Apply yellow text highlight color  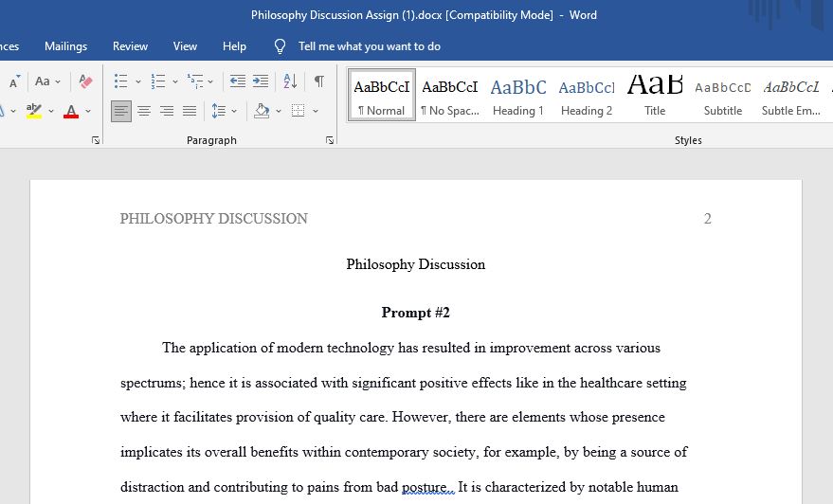point(34,111)
